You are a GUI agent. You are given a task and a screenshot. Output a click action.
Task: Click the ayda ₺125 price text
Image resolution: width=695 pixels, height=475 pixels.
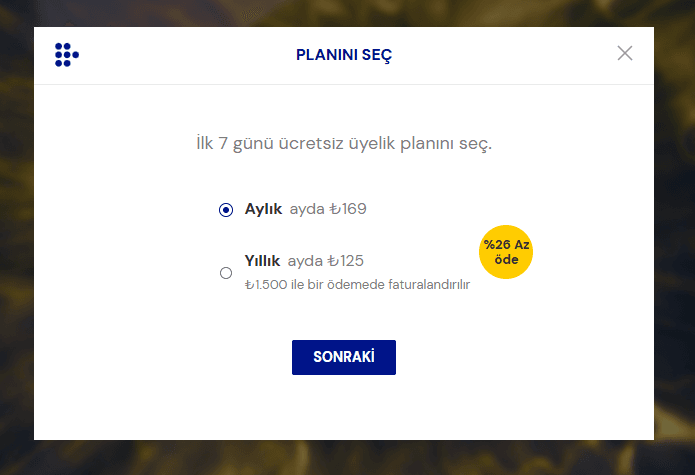325,260
